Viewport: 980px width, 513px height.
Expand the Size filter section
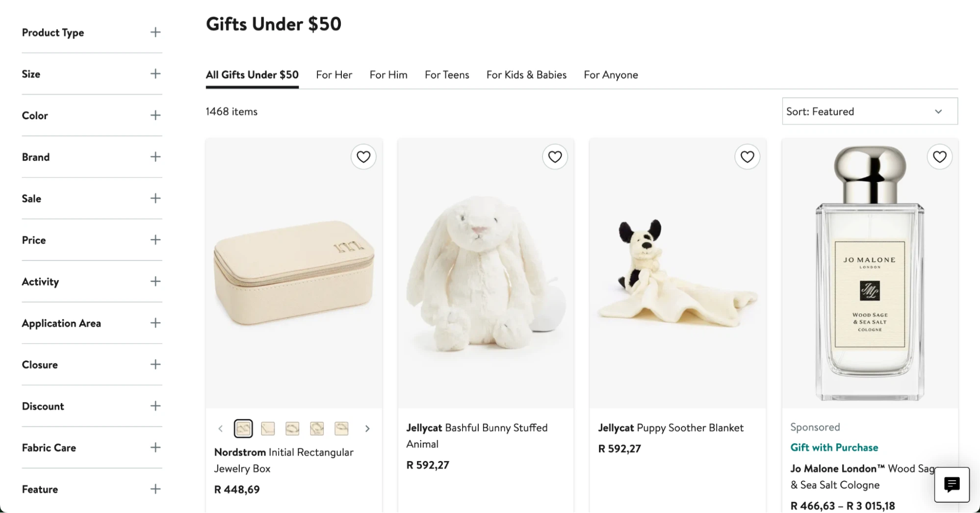point(92,74)
